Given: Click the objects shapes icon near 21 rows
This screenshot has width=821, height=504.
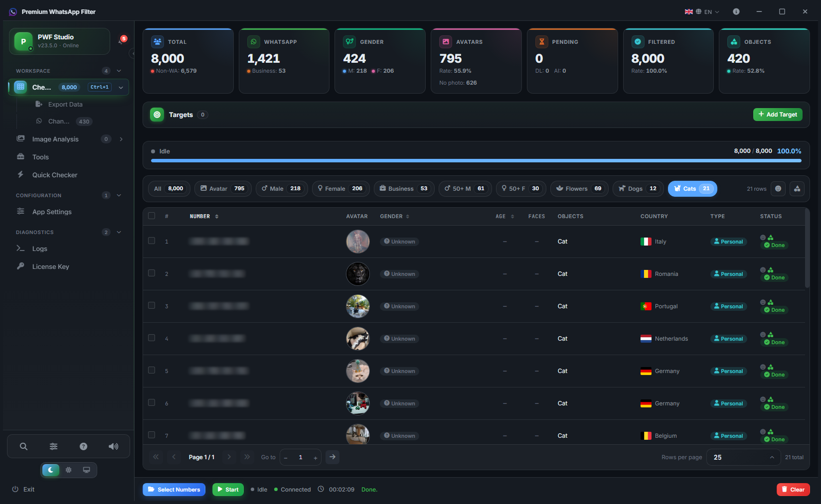Looking at the screenshot, I should [x=797, y=189].
